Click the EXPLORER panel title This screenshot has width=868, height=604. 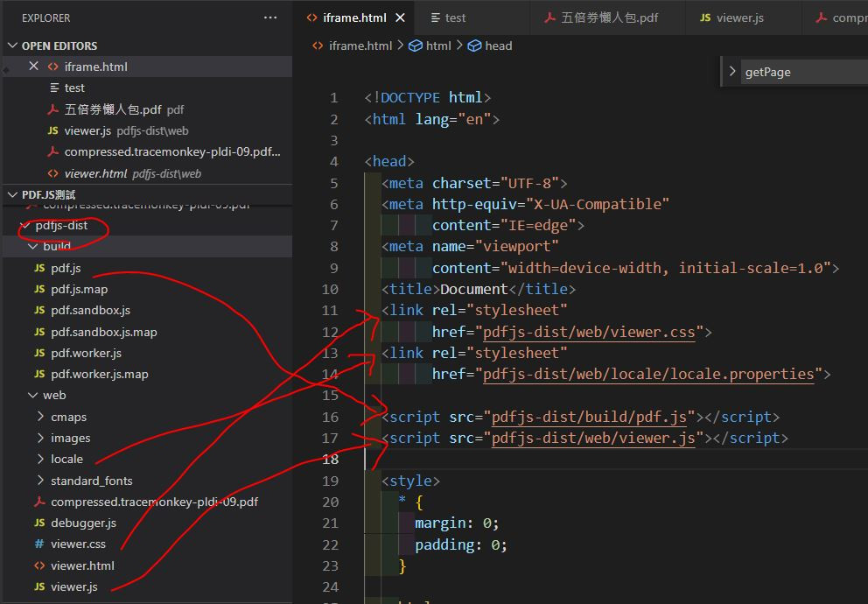46,18
